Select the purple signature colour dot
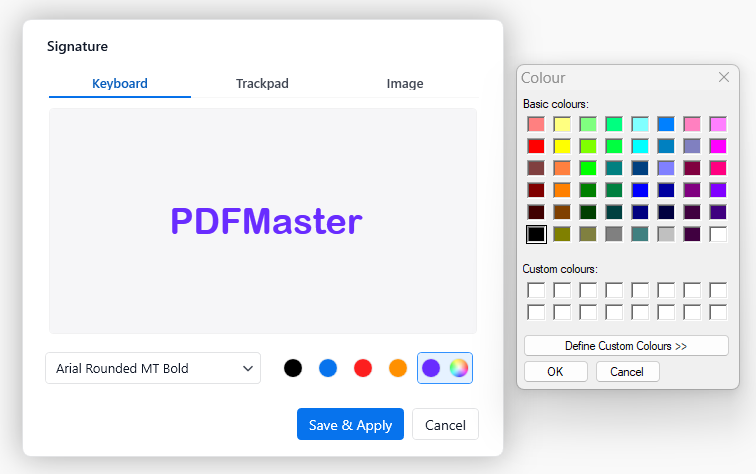Image resolution: width=756 pixels, height=474 pixels. (431, 368)
